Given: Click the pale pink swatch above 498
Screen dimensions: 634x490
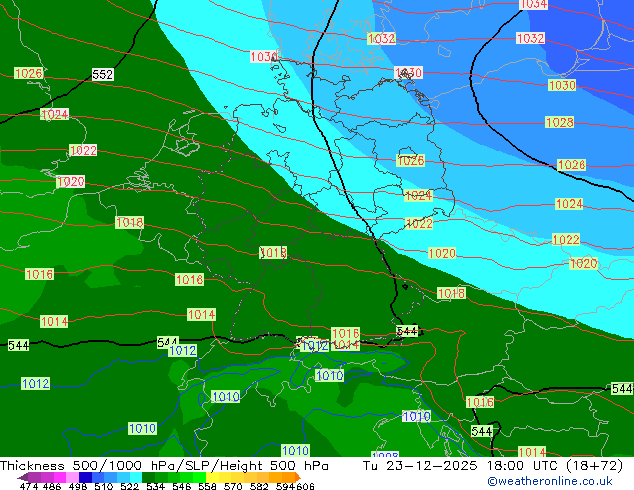Looking at the screenshot, I should click(x=72, y=477).
